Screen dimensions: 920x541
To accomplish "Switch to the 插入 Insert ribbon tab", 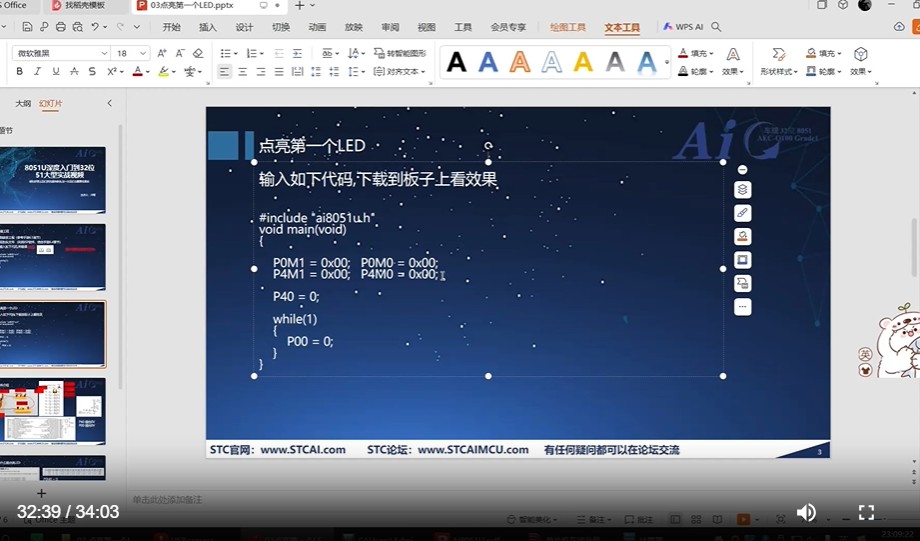I will pyautogui.click(x=208, y=27).
